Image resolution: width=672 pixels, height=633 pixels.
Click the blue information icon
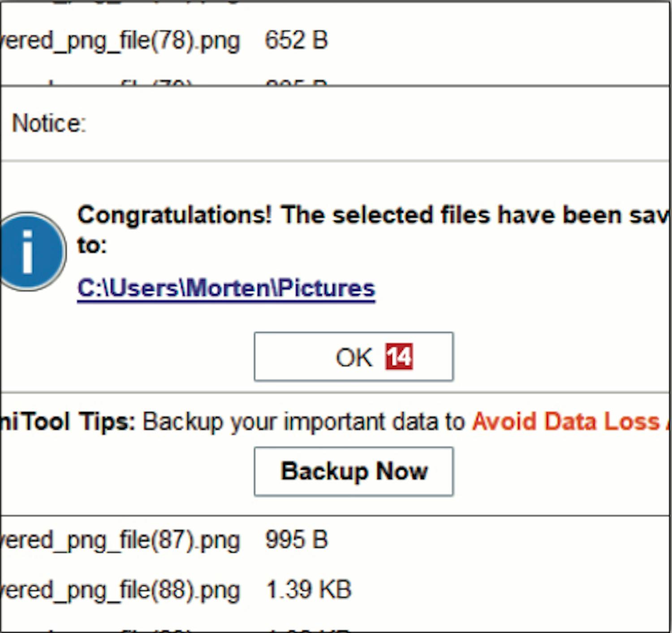click(29, 251)
